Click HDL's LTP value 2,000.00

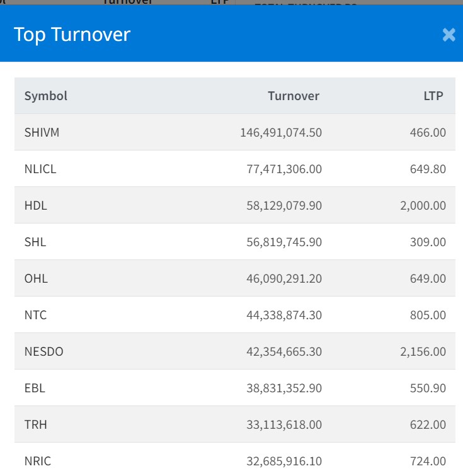click(423, 205)
